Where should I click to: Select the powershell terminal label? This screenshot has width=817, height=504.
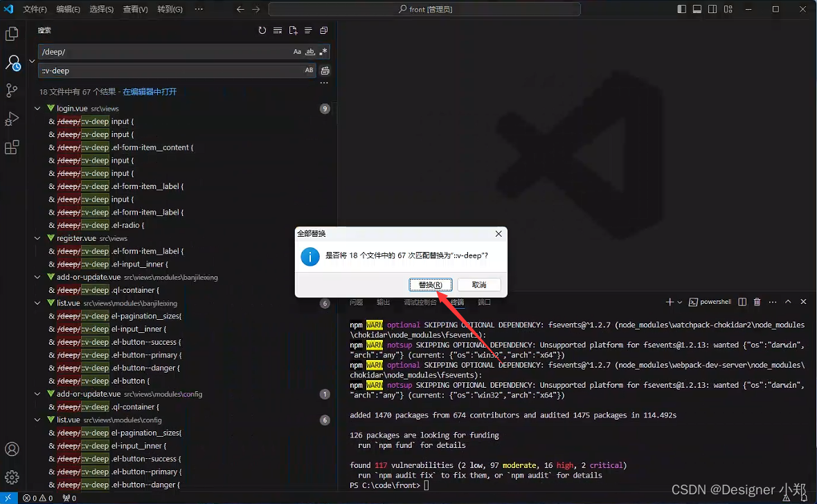pos(715,302)
